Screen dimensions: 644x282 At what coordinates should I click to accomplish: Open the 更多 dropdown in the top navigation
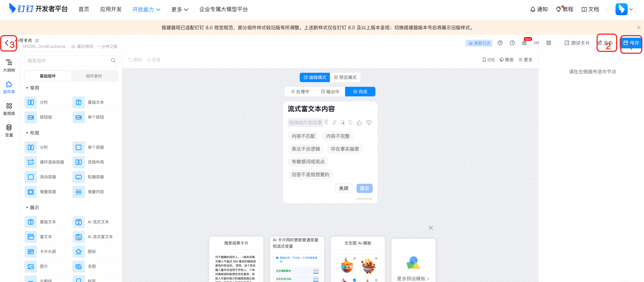point(179,10)
